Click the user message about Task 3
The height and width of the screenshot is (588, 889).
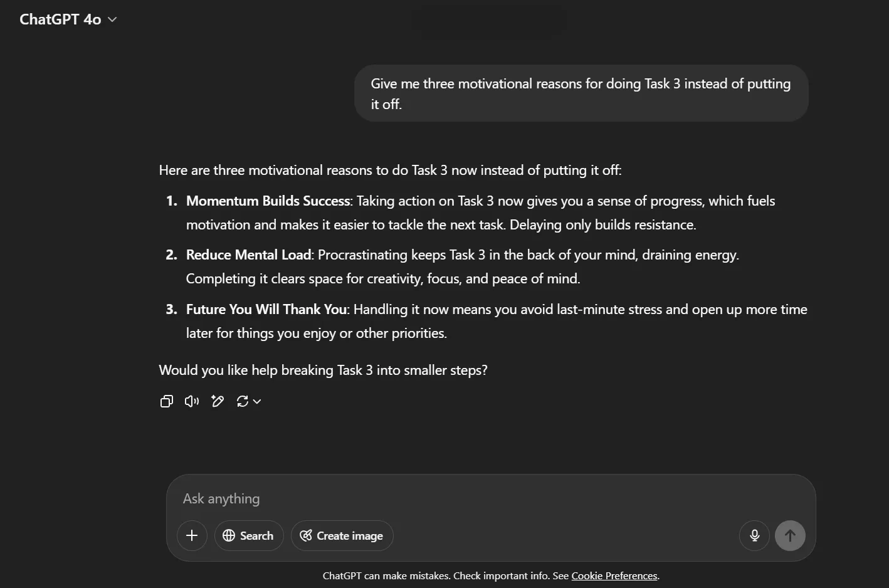click(581, 93)
